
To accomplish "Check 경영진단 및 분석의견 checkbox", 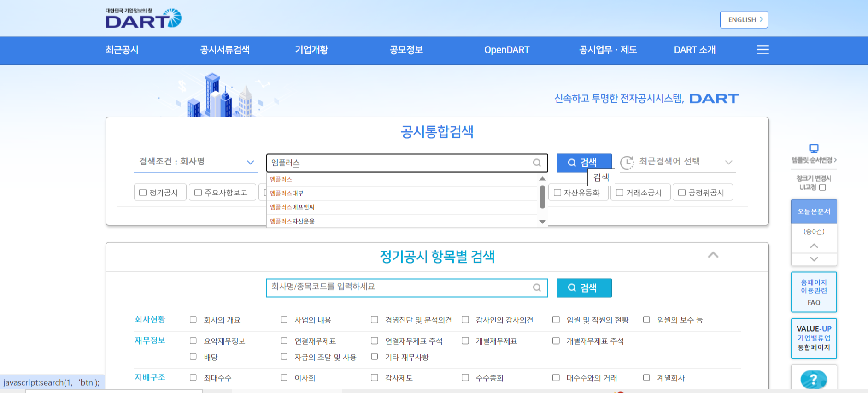I will click(x=375, y=319).
